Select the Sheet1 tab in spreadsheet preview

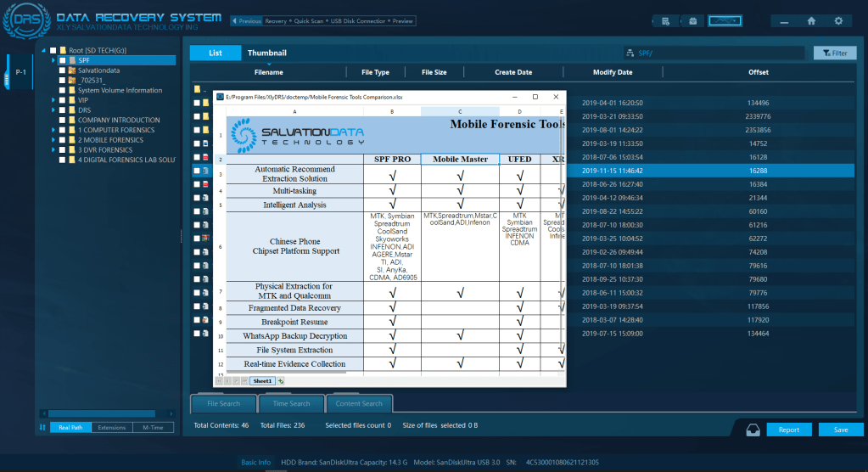pos(261,381)
